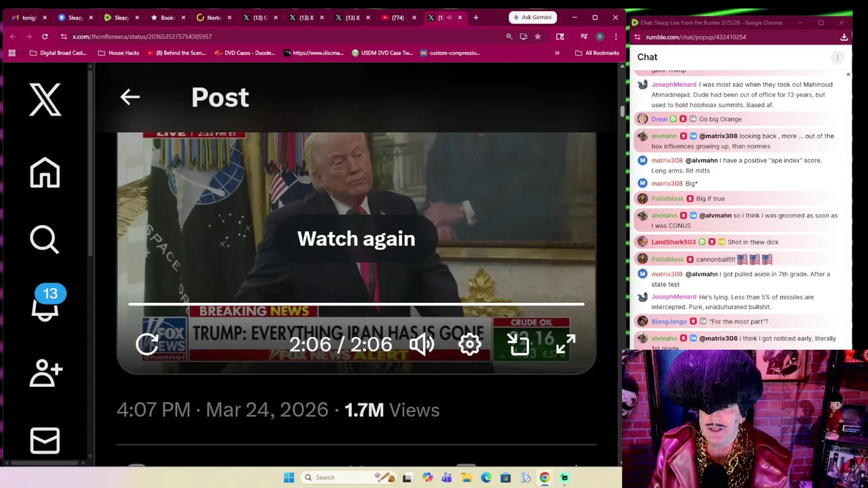The image size is (868, 488).
Task: Open the Rumble chat options menu
Action: pos(837,58)
